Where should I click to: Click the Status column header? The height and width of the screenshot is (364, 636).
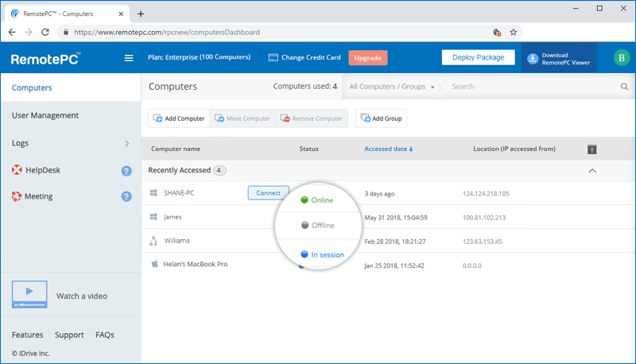coord(309,149)
